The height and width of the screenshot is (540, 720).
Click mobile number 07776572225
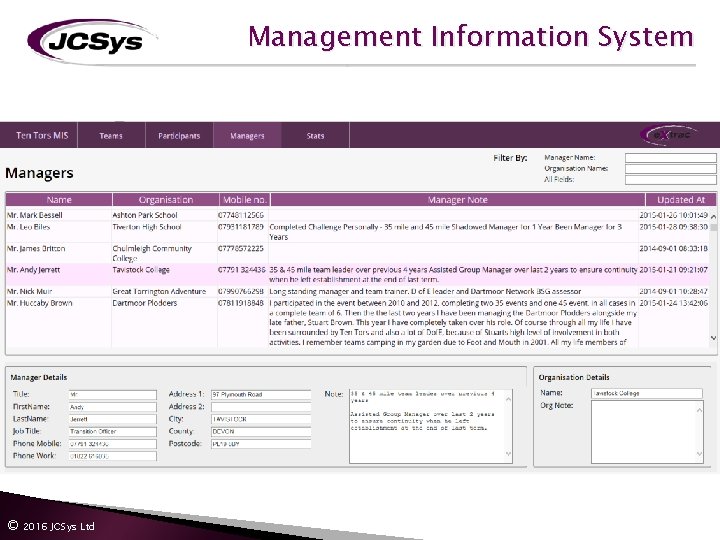click(x=241, y=248)
